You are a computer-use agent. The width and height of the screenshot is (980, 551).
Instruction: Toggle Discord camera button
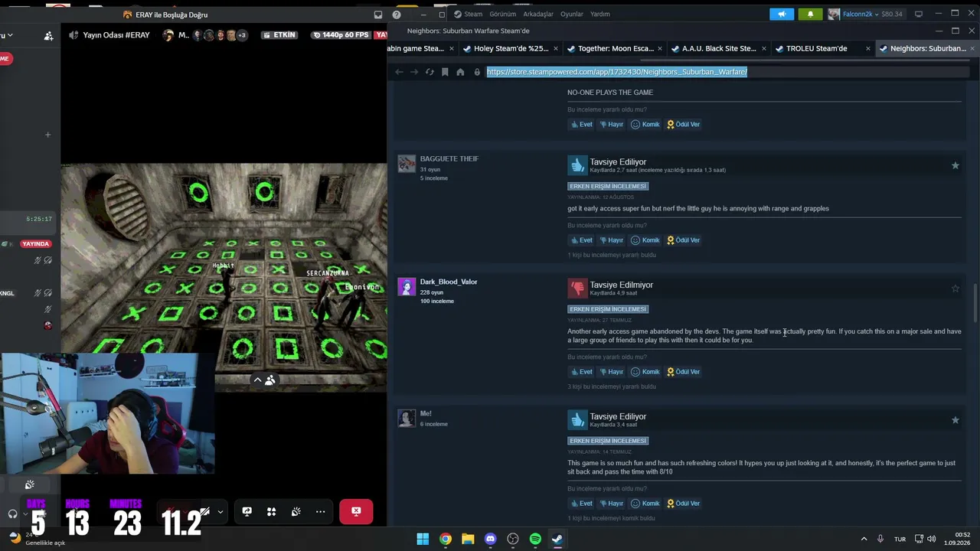pos(205,511)
